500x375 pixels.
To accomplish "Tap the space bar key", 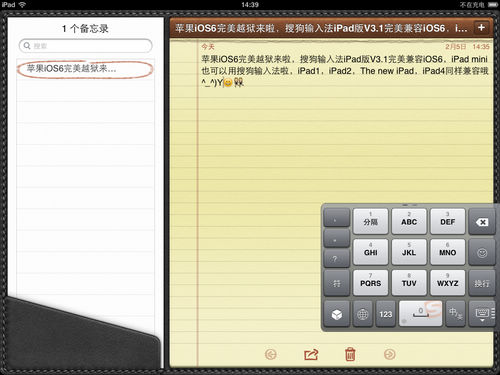I will [421, 314].
